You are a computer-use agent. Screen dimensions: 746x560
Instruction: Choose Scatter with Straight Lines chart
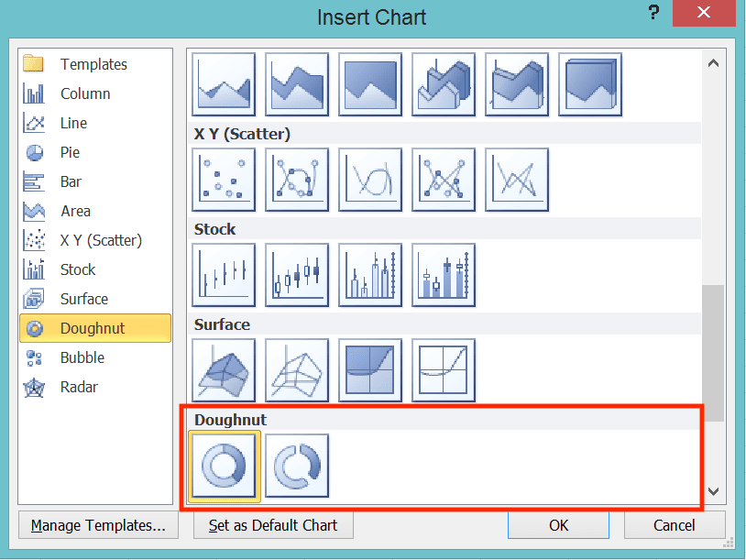517,180
